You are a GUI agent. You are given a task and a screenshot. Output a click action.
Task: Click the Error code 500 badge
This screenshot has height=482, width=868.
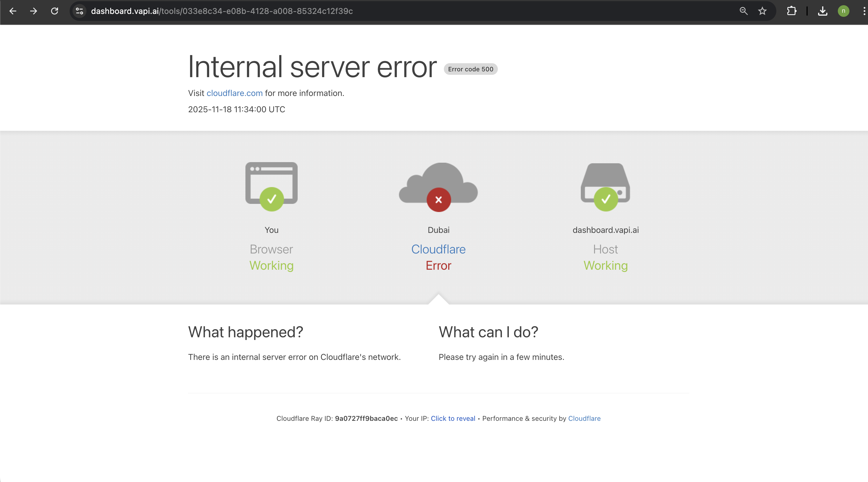pos(470,69)
